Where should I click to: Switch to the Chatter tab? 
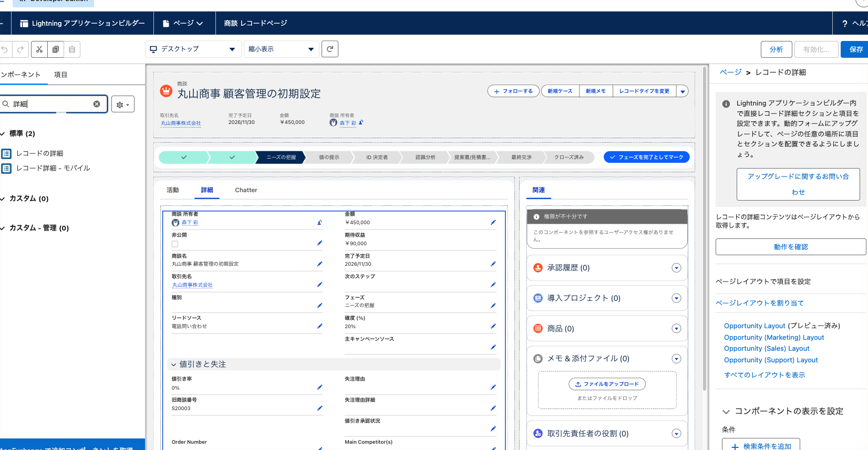(x=246, y=190)
